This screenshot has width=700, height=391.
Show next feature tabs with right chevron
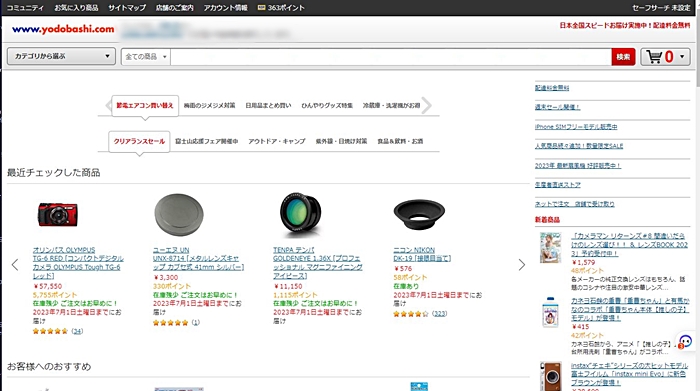click(x=427, y=106)
